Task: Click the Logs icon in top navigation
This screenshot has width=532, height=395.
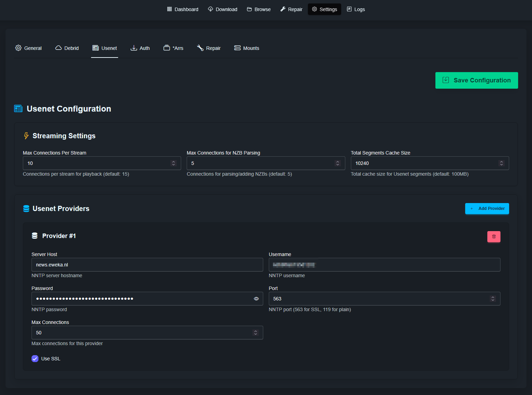Action: point(349,9)
